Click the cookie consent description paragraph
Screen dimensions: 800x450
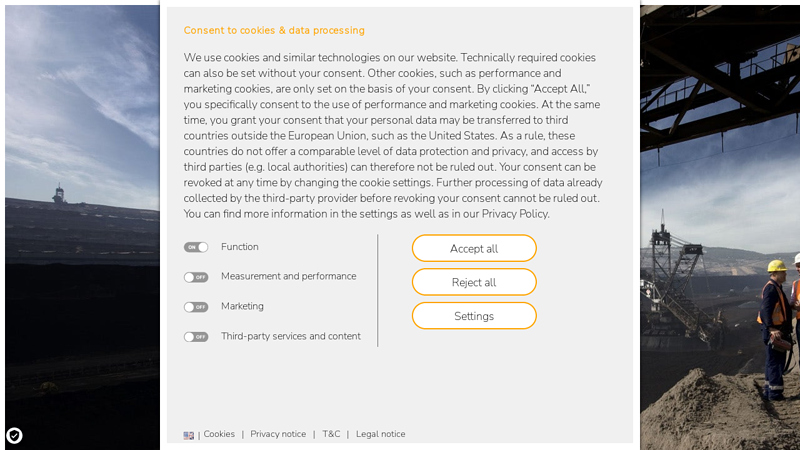[393, 136]
